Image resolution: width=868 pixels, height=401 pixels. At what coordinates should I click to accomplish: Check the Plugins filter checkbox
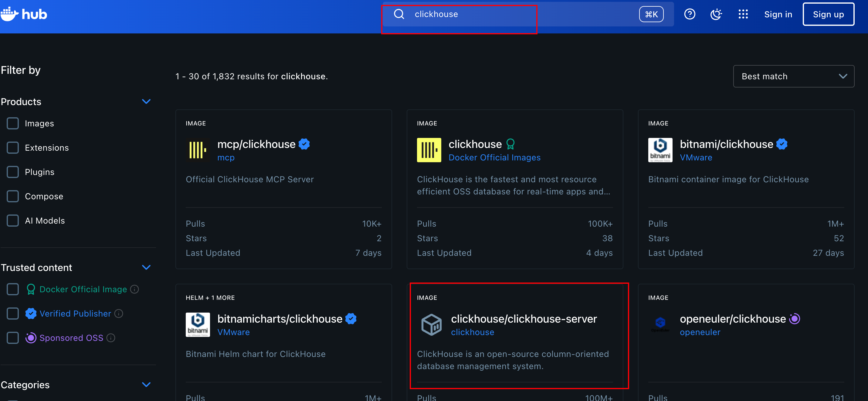click(13, 172)
